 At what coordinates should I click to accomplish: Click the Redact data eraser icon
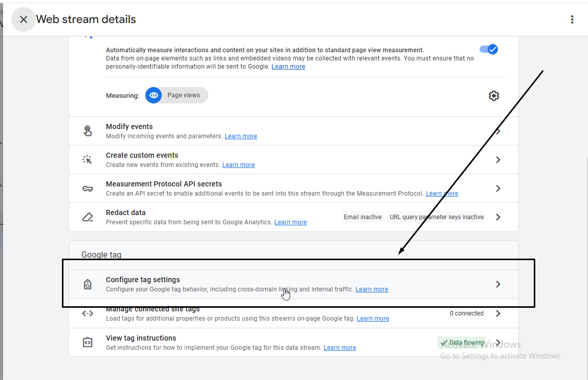click(x=88, y=217)
